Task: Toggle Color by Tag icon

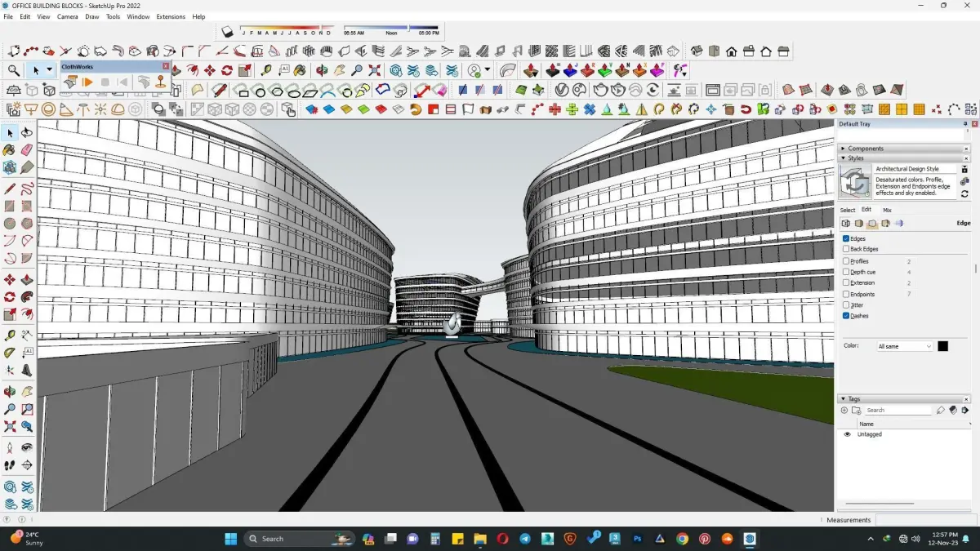Action: pos(952,410)
